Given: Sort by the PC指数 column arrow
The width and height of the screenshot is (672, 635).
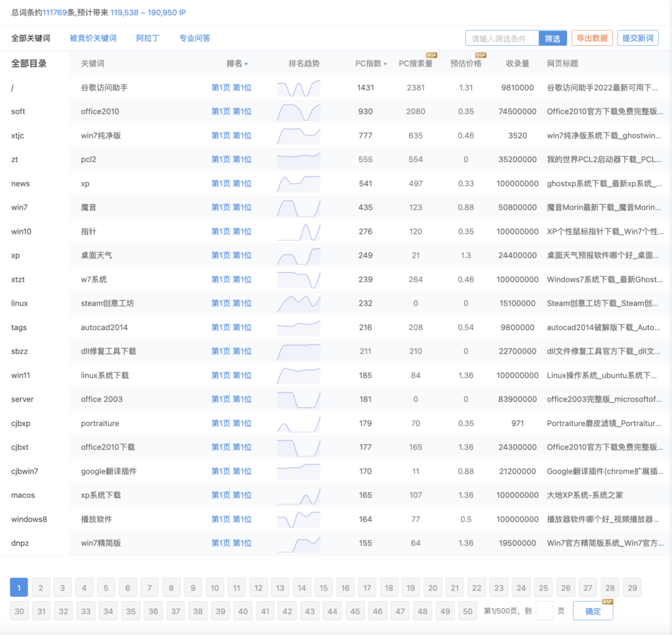Looking at the screenshot, I should pyautogui.click(x=385, y=64).
